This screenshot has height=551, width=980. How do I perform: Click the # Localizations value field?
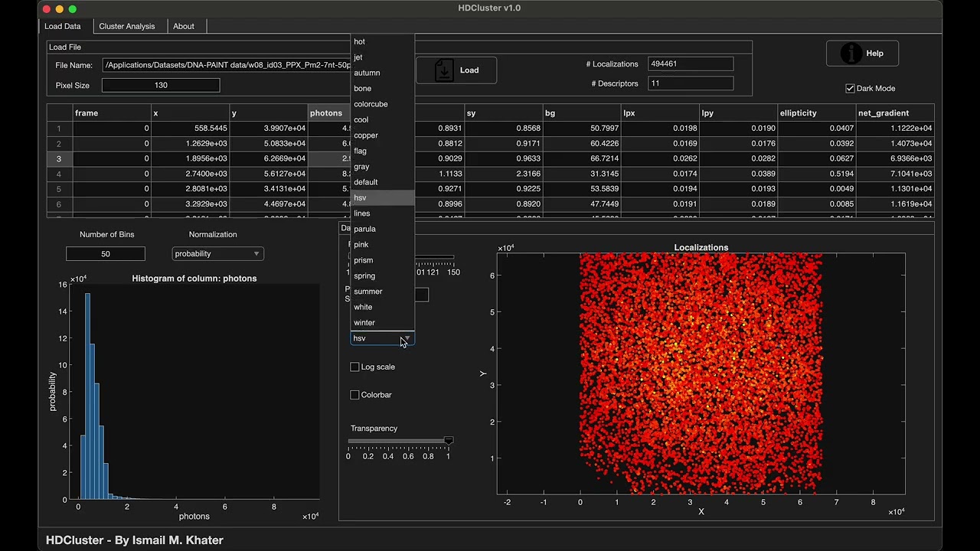(691, 64)
